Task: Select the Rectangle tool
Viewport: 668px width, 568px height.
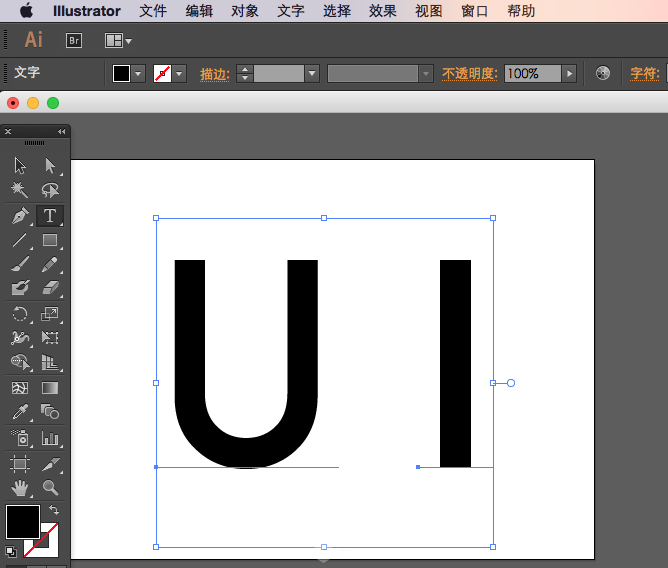Action: point(50,240)
